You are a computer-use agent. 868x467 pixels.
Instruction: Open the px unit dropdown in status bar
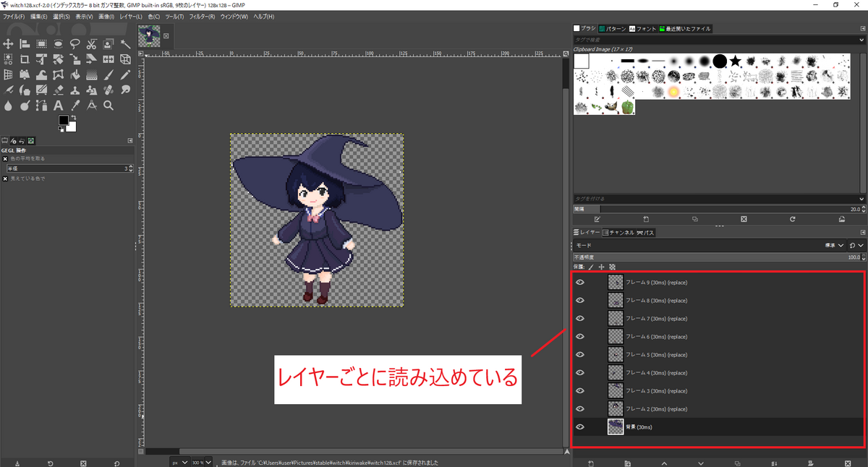pyautogui.click(x=180, y=463)
